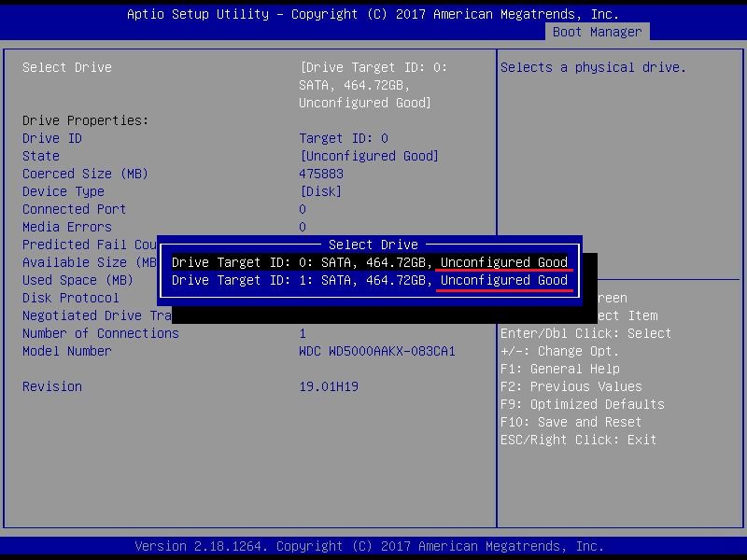Click the Select Drive setting label

click(x=67, y=67)
